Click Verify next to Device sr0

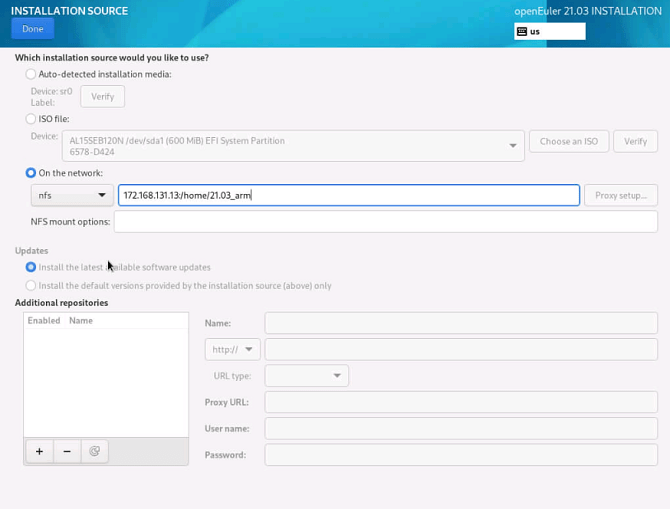[103, 97]
